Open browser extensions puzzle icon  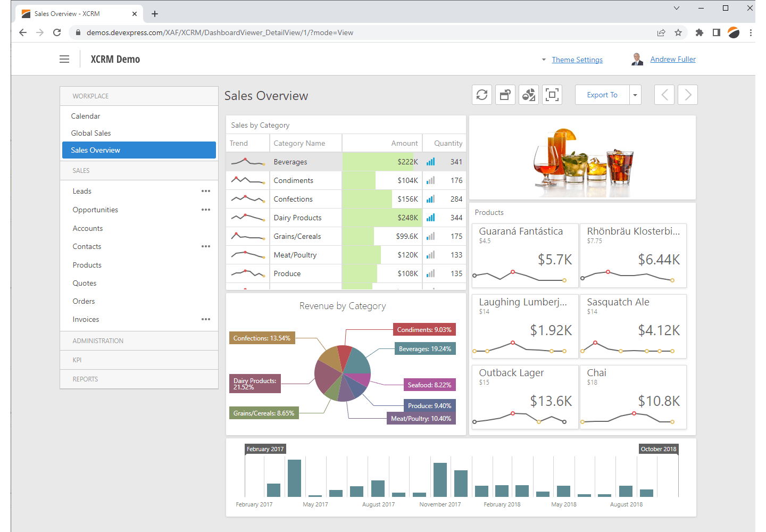[700, 32]
